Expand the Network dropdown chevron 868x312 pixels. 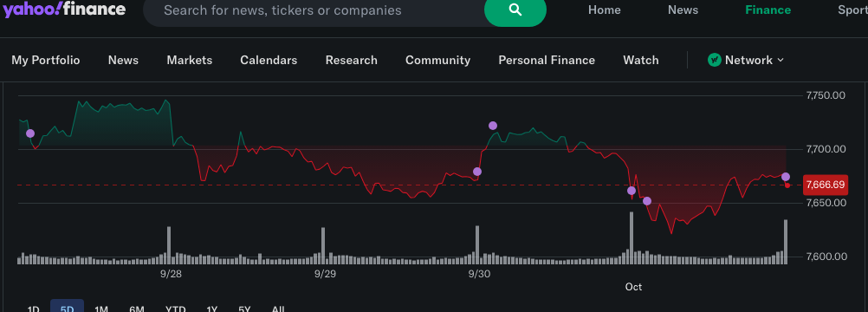(x=781, y=60)
